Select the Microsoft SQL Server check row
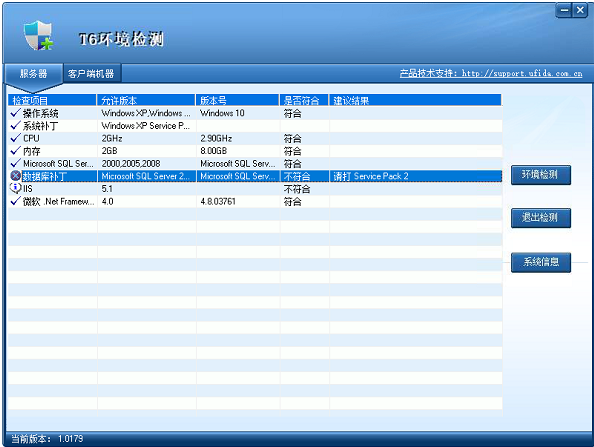 [x=255, y=164]
